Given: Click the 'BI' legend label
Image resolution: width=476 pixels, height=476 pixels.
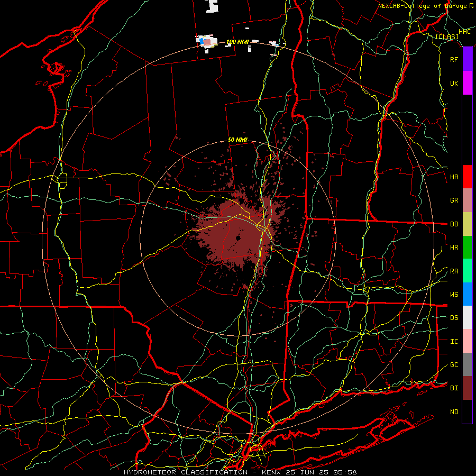Looking at the screenshot, I should [x=454, y=388].
